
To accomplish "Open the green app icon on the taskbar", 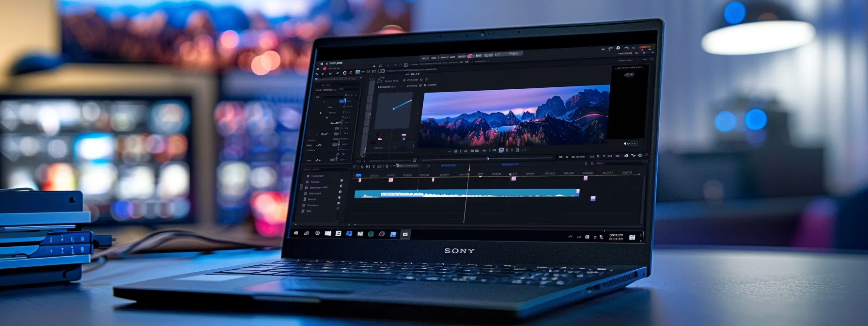I will tap(371, 234).
